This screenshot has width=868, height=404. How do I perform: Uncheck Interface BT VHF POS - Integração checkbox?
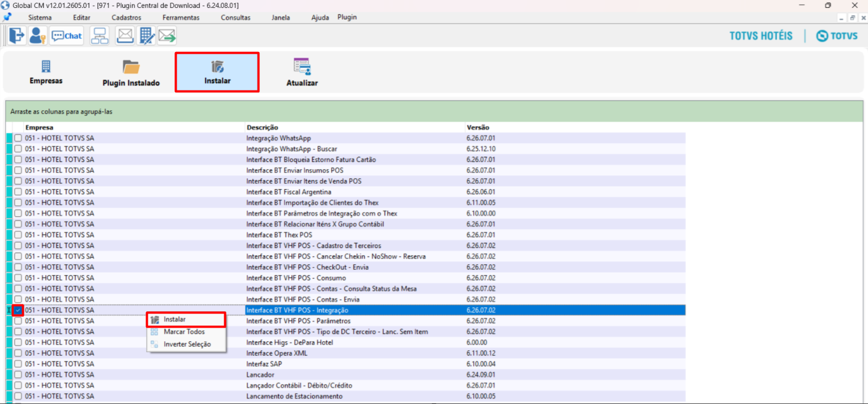[18, 310]
